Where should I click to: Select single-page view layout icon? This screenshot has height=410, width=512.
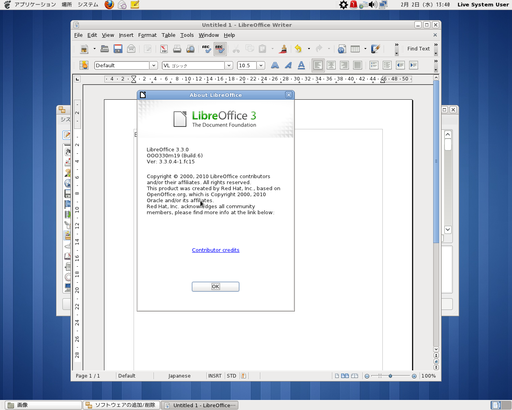click(337, 376)
